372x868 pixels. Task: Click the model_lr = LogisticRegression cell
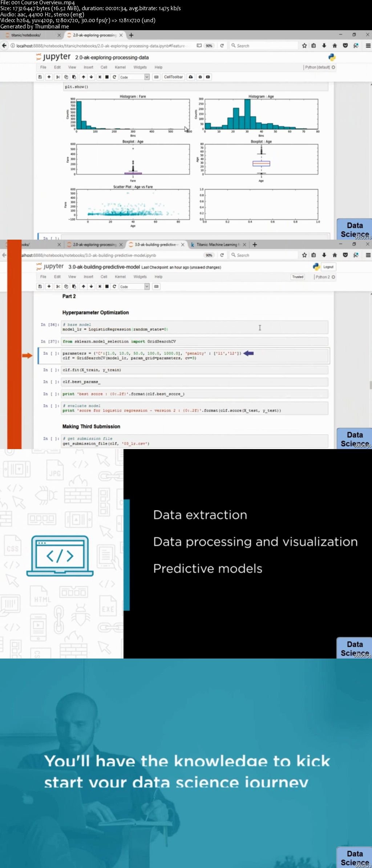click(x=194, y=327)
